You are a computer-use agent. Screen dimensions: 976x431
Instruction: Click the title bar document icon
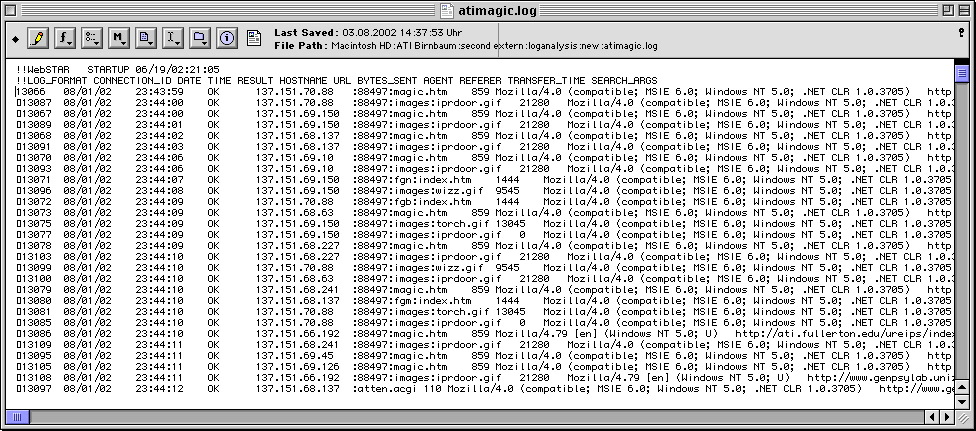tap(446, 10)
